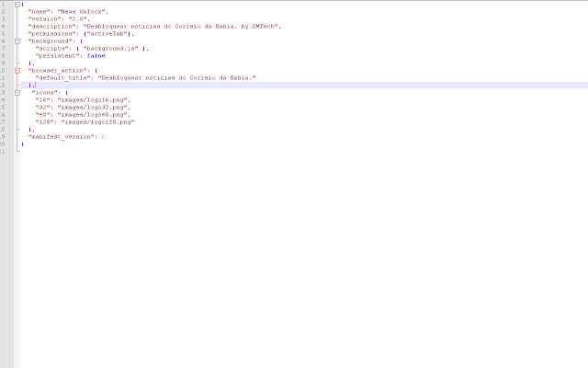Click the "description" key text
This screenshot has height=368, width=588.
(x=51, y=26)
